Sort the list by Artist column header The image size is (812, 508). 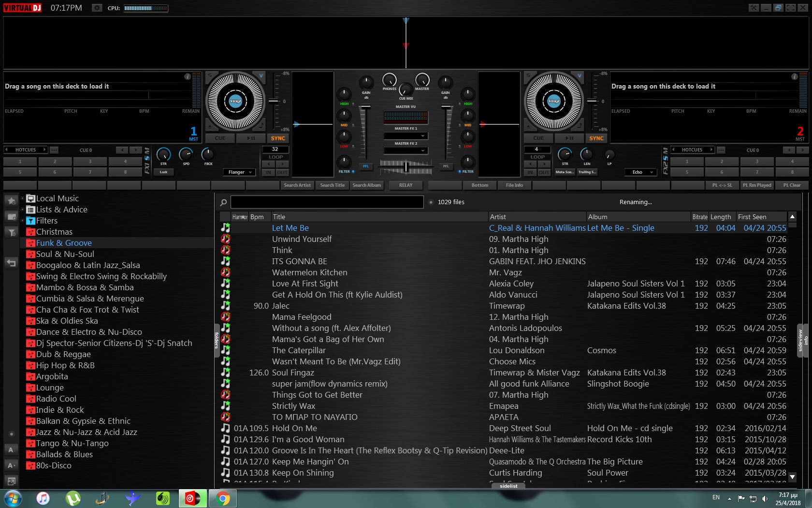click(498, 217)
